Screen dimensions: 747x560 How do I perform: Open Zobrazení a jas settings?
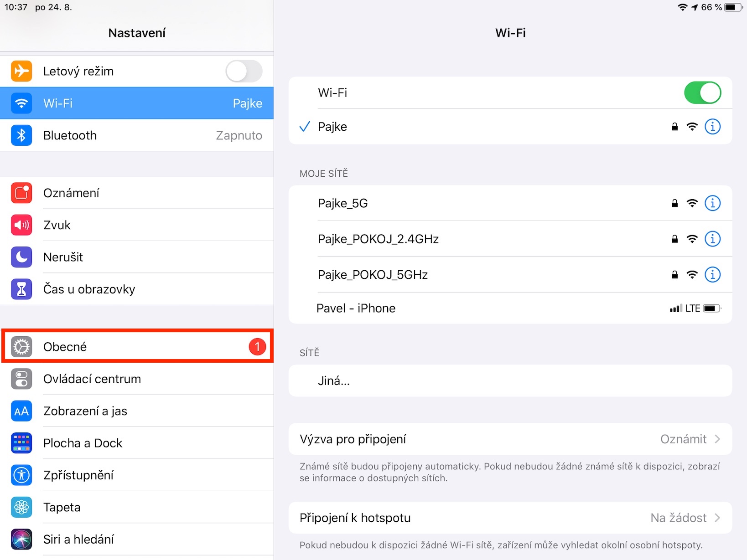[137, 411]
